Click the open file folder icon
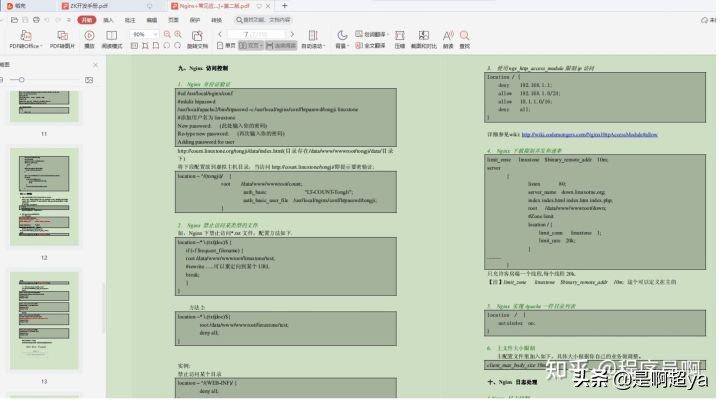720x400 pixels. pyautogui.click(x=14, y=20)
